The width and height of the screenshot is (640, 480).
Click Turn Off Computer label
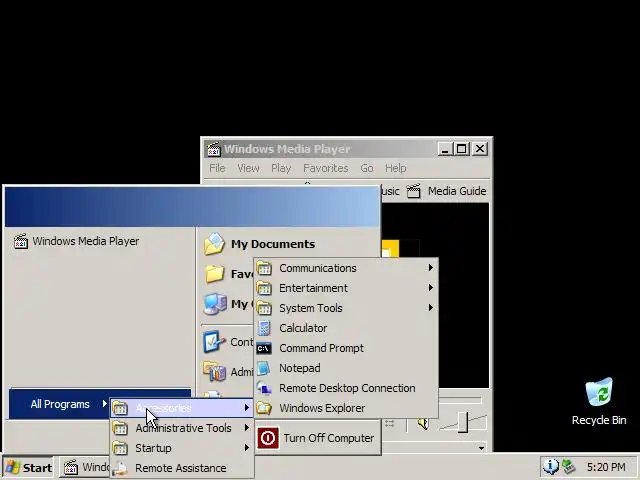click(x=329, y=438)
